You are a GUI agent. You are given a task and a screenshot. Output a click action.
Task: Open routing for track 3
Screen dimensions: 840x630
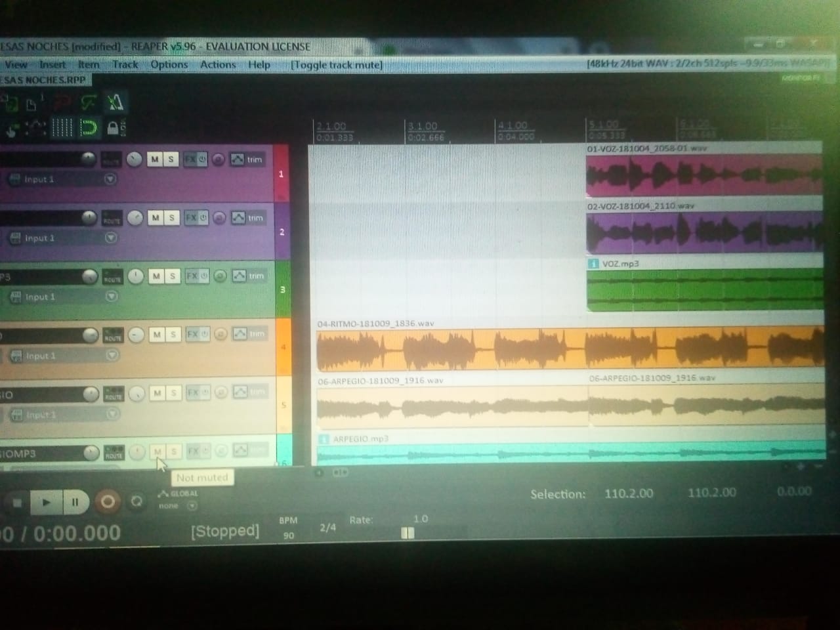coord(112,277)
